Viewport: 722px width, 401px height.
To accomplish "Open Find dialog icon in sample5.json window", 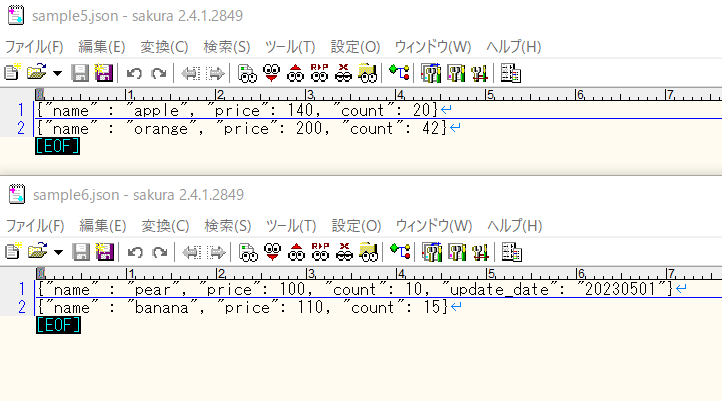I will coord(247,73).
